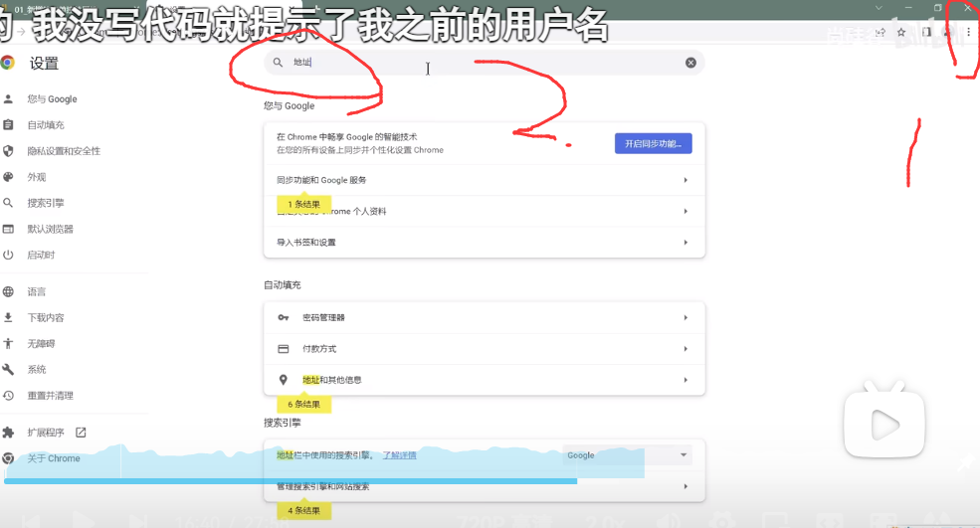
Task: Open 密码管理器 key row
Action: 485,317
